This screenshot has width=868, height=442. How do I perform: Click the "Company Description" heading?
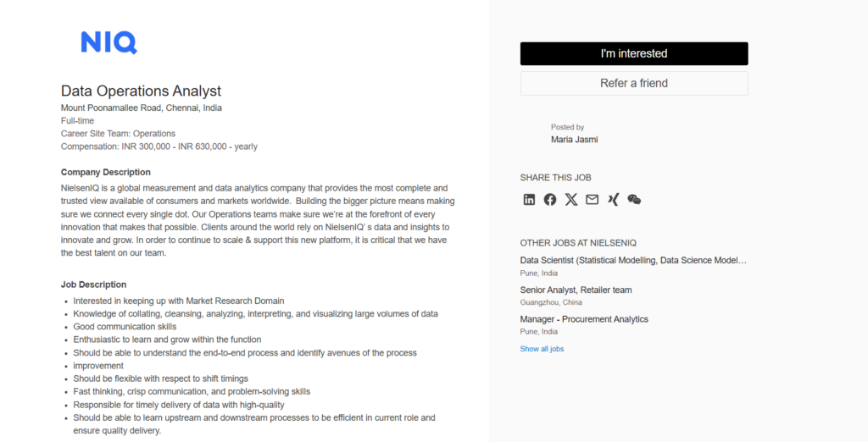point(106,172)
